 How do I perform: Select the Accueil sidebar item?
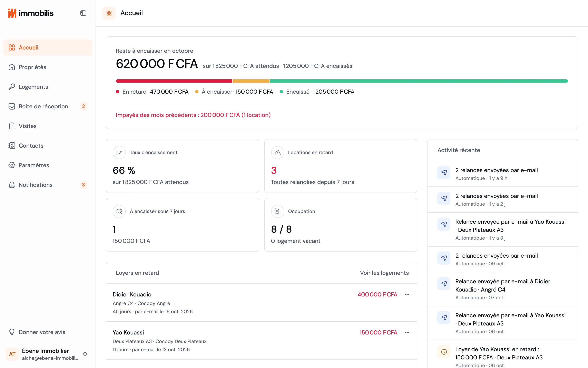48,47
